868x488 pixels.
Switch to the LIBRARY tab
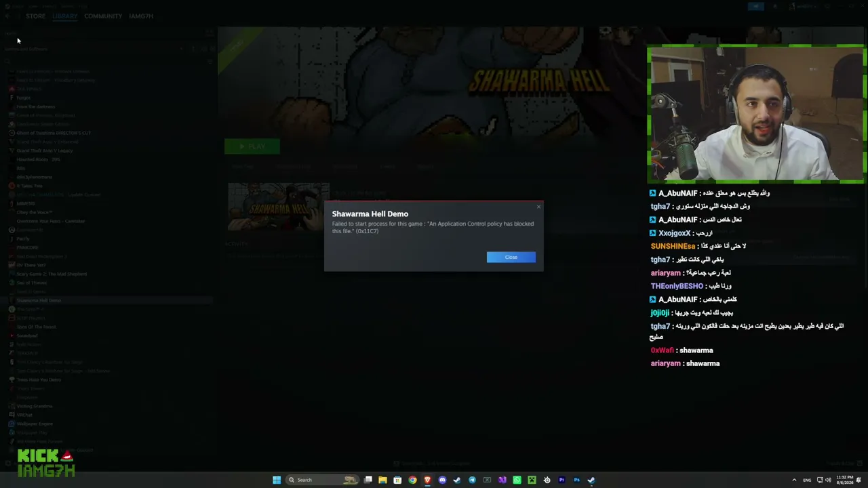pos(64,16)
